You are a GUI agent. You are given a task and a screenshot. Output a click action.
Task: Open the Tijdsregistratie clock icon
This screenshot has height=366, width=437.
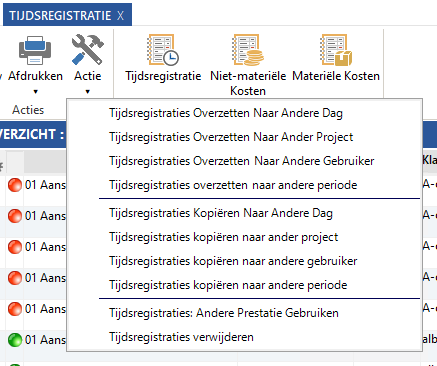coord(163,50)
